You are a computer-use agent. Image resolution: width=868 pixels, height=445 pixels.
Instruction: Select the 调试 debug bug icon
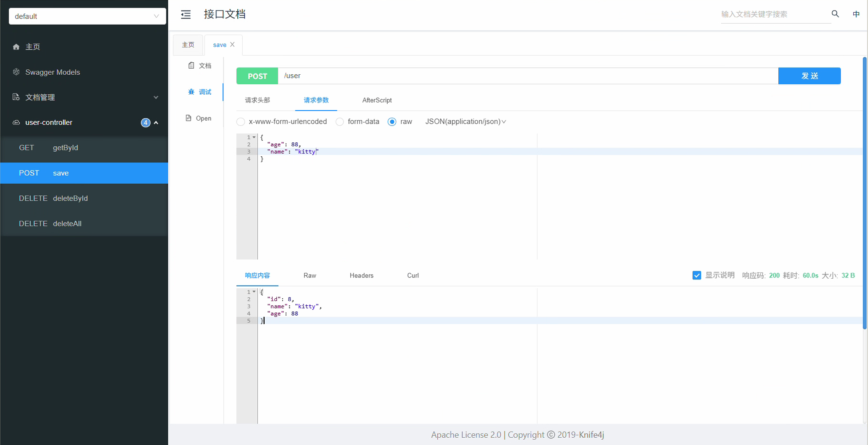[x=191, y=92]
